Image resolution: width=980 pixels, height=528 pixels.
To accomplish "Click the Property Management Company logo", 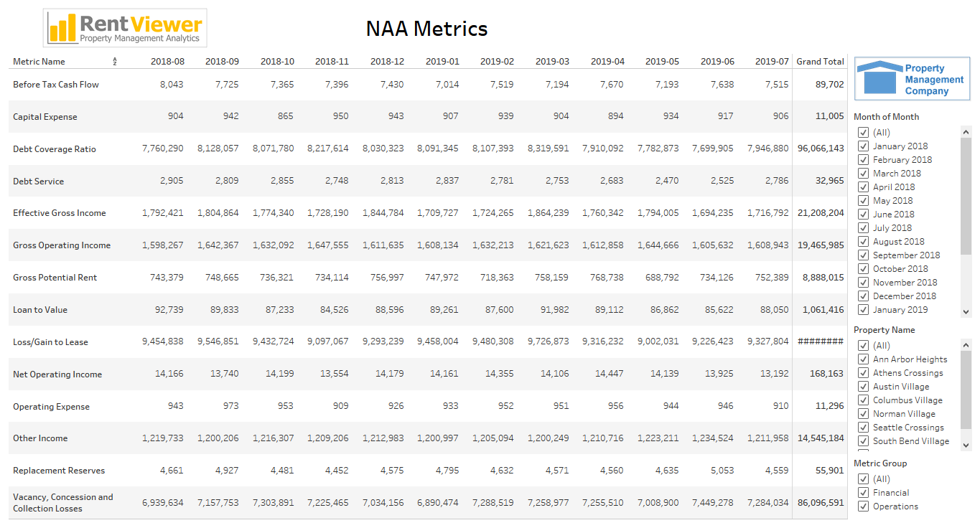I will coord(912,80).
